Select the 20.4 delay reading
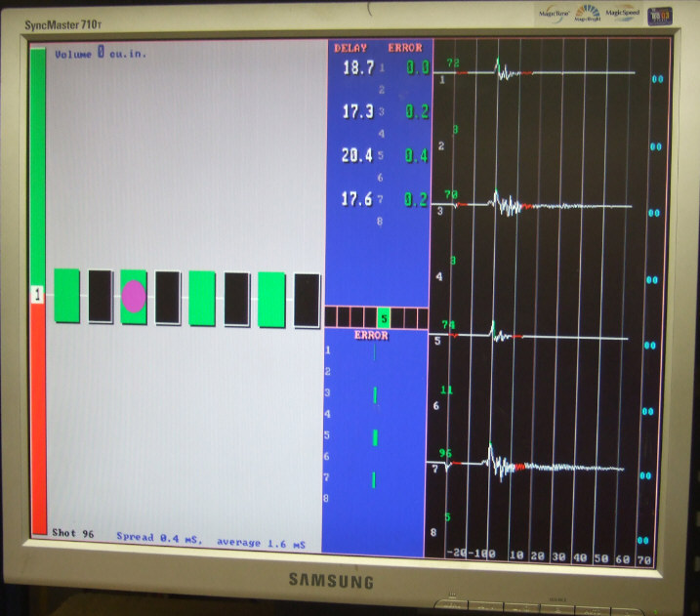The width and height of the screenshot is (700, 616). [x=357, y=155]
